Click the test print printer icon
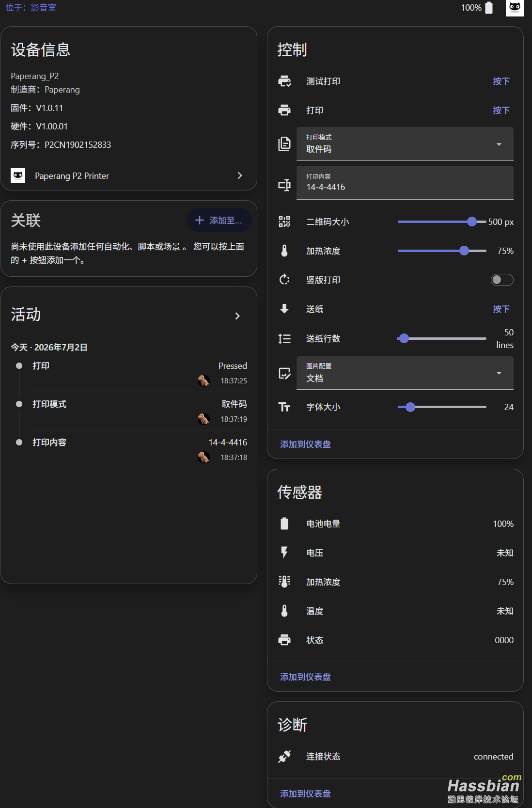The image size is (532, 808). pos(284,81)
